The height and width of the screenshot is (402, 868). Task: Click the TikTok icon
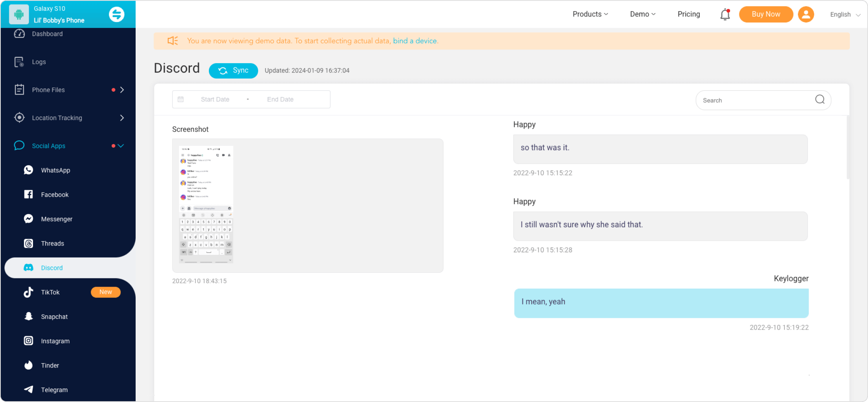click(28, 292)
